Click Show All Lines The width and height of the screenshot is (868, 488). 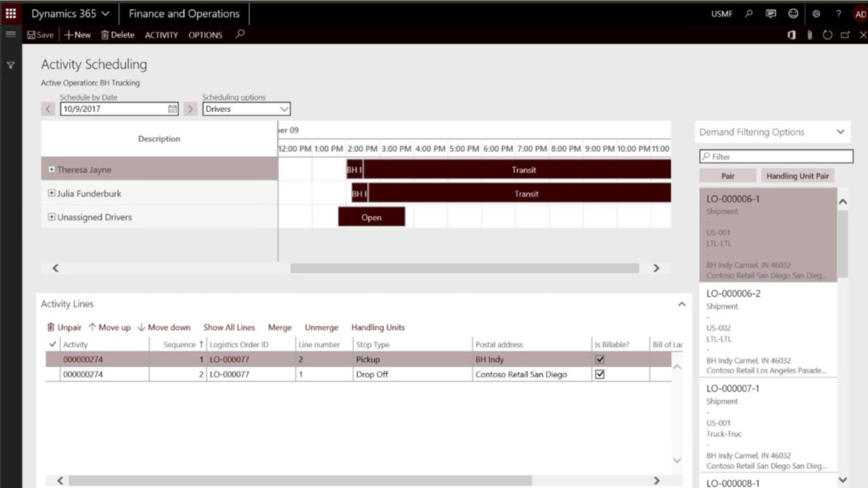point(229,327)
